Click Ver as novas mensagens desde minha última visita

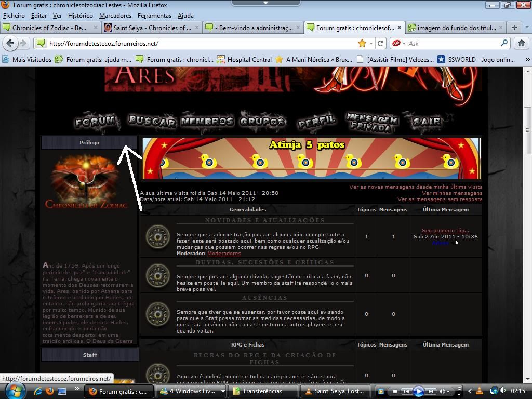pos(416,187)
